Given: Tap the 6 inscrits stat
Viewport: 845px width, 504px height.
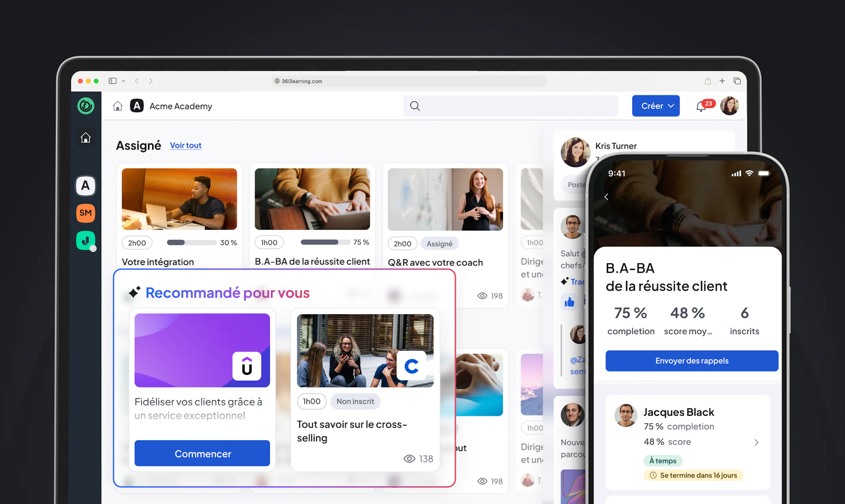Looking at the screenshot, I should 744,321.
